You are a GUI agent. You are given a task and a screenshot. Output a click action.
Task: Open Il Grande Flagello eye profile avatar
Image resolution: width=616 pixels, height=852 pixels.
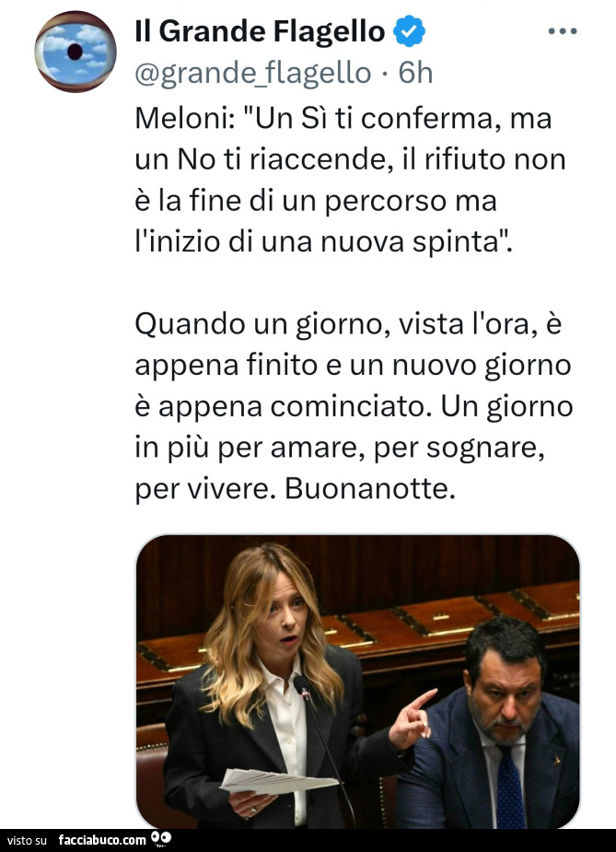(x=75, y=52)
